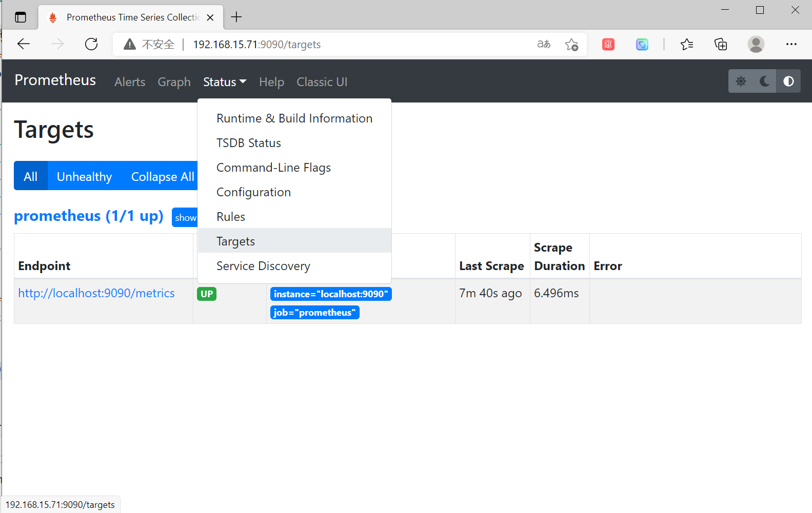This screenshot has width=812, height=513.
Task: Open a new browser tab
Action: 236,17
